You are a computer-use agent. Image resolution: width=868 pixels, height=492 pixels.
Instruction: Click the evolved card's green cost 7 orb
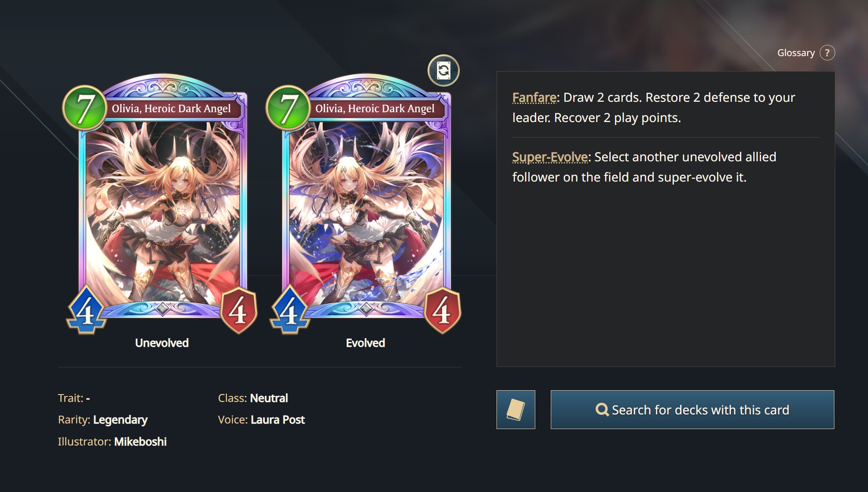288,108
